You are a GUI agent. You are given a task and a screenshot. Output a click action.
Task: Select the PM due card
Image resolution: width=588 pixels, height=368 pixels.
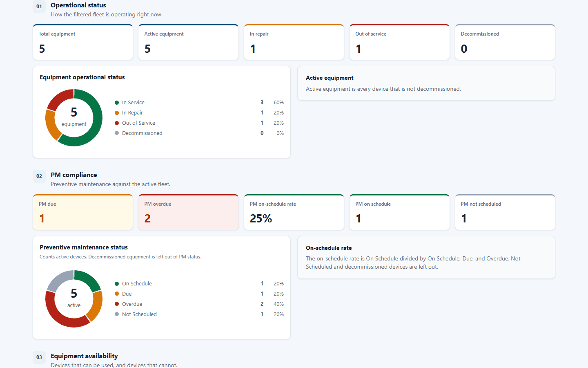(83, 212)
